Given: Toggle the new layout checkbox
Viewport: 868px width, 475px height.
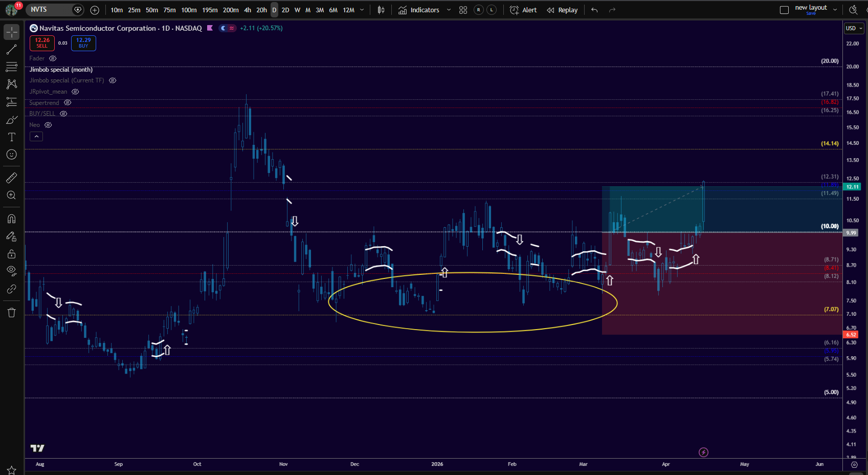Looking at the screenshot, I should click(x=784, y=10).
